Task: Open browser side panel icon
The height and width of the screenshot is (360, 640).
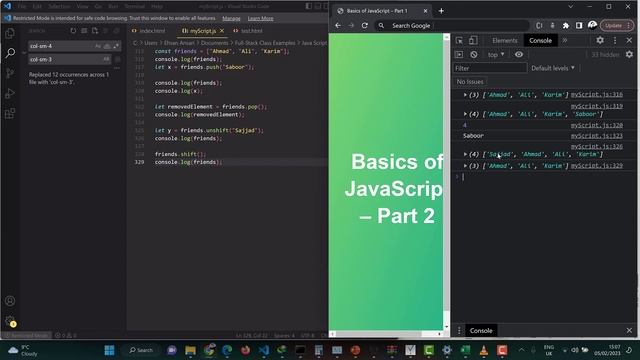Action: [x=579, y=25]
